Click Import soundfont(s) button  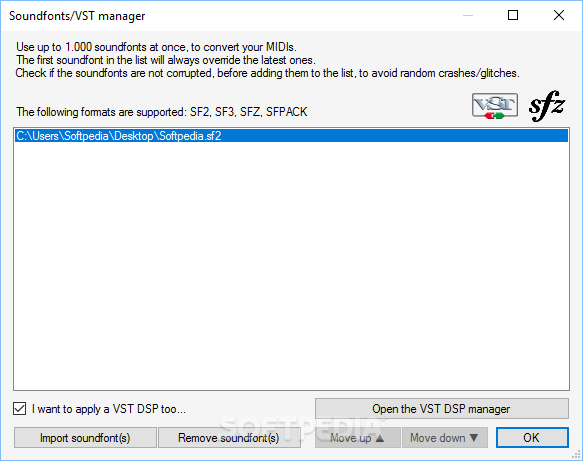(85, 438)
